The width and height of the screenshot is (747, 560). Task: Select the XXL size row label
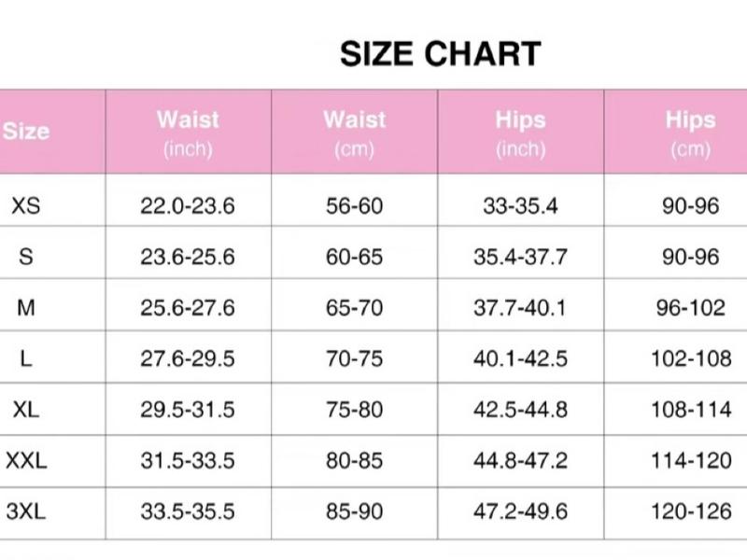pos(26,460)
